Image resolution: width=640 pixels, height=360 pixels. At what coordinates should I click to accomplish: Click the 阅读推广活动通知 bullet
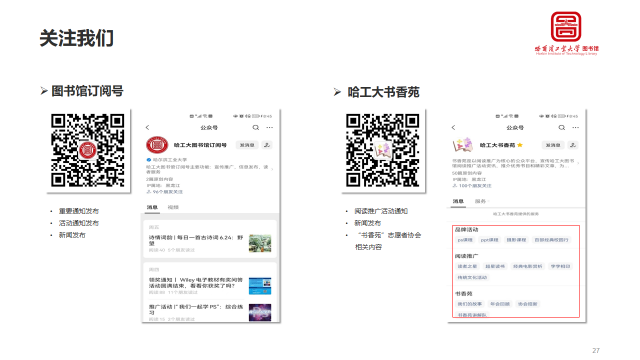(381, 211)
